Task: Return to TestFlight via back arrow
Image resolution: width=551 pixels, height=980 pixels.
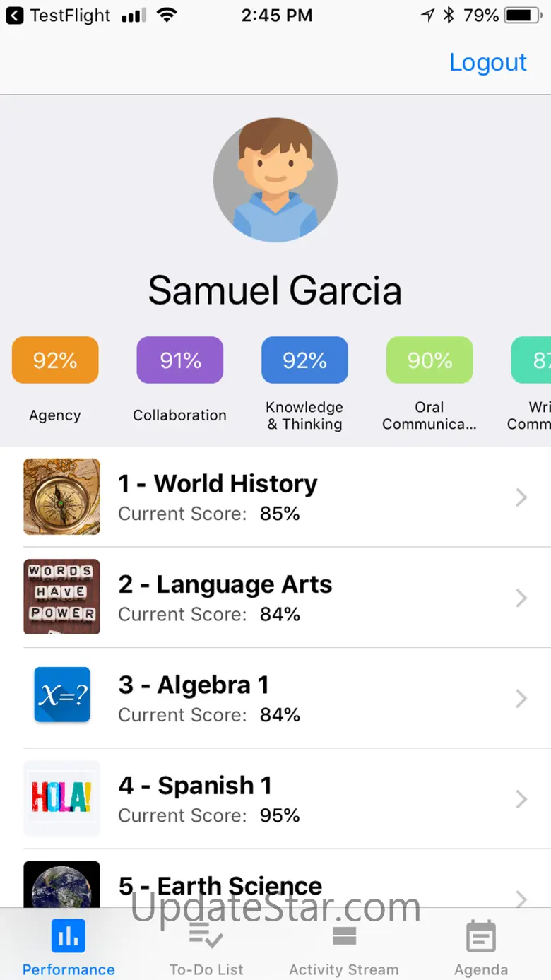Action: (15, 16)
